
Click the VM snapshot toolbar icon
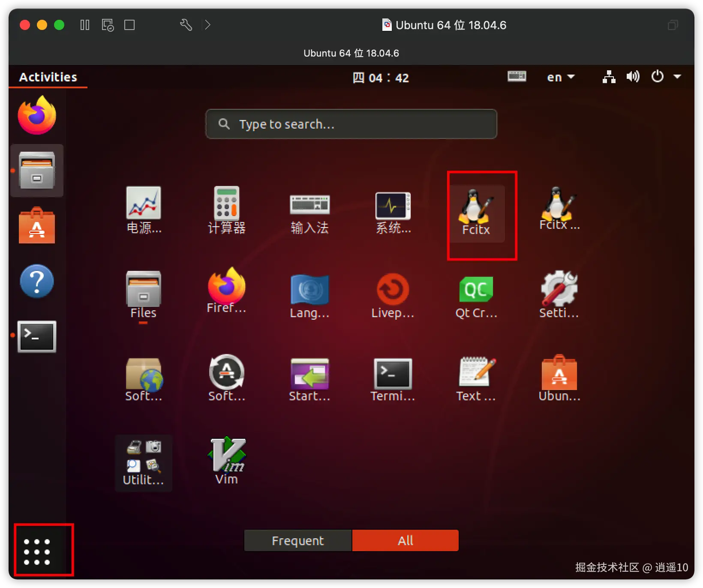(x=108, y=25)
